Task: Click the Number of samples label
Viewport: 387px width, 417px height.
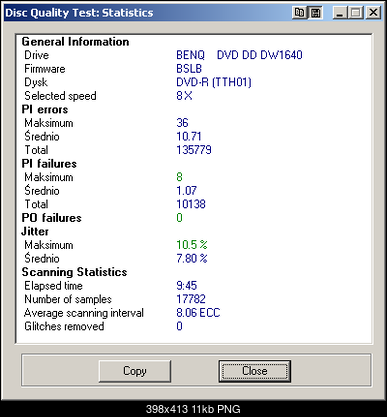Action: coord(68,299)
